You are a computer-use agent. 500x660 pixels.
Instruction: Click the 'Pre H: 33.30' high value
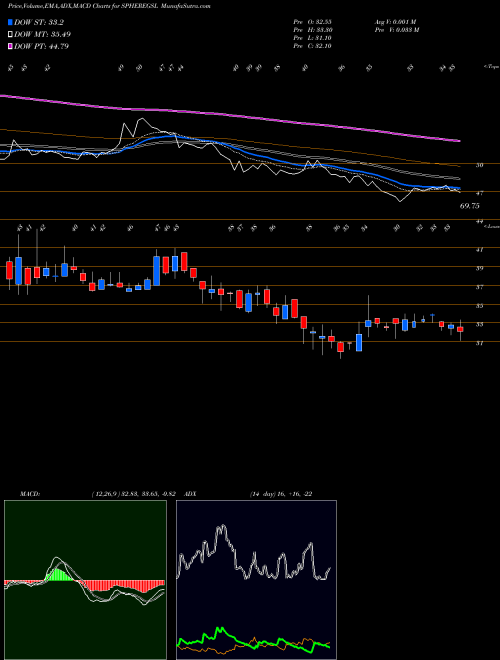tap(313, 30)
